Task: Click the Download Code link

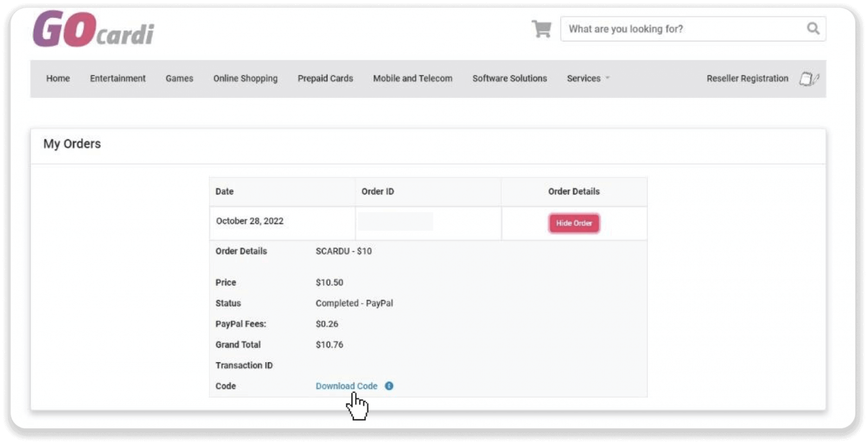Action: coord(346,386)
